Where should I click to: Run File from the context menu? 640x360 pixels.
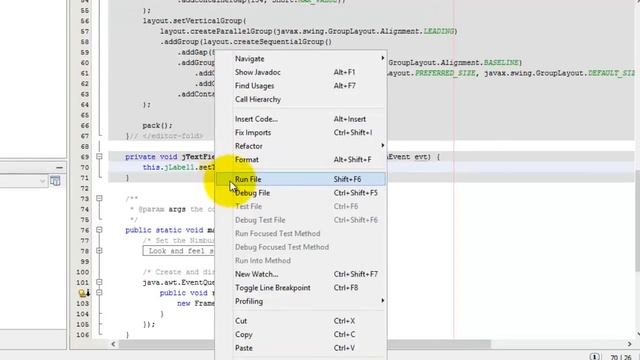click(x=301, y=179)
